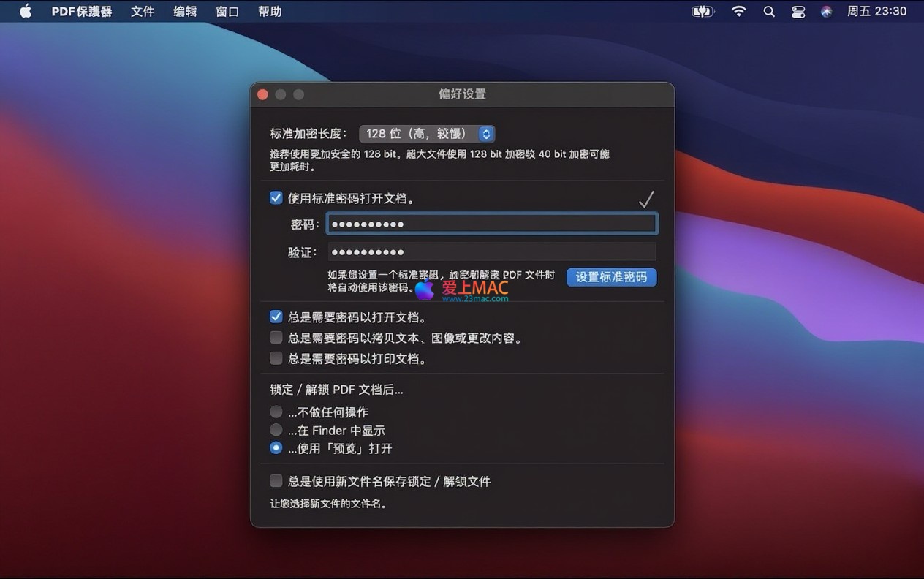Open the 编辑 menu
This screenshot has height=579, width=924.
[x=185, y=11]
